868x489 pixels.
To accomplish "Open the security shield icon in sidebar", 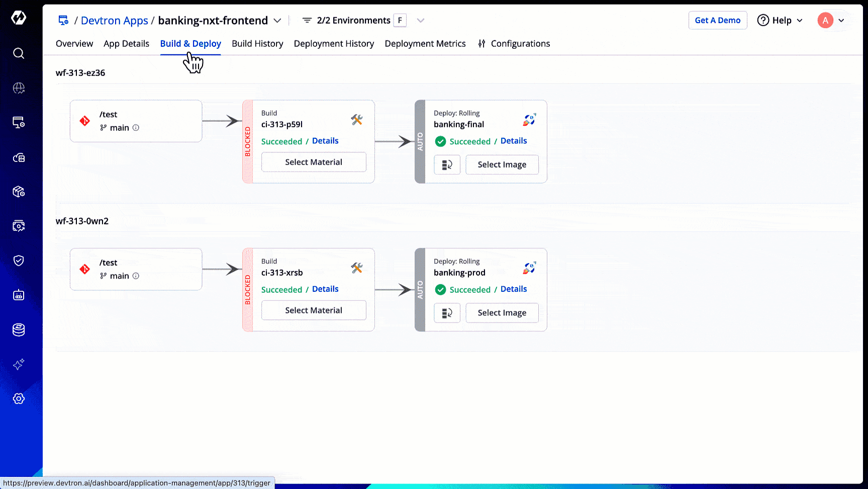I will click(x=19, y=261).
